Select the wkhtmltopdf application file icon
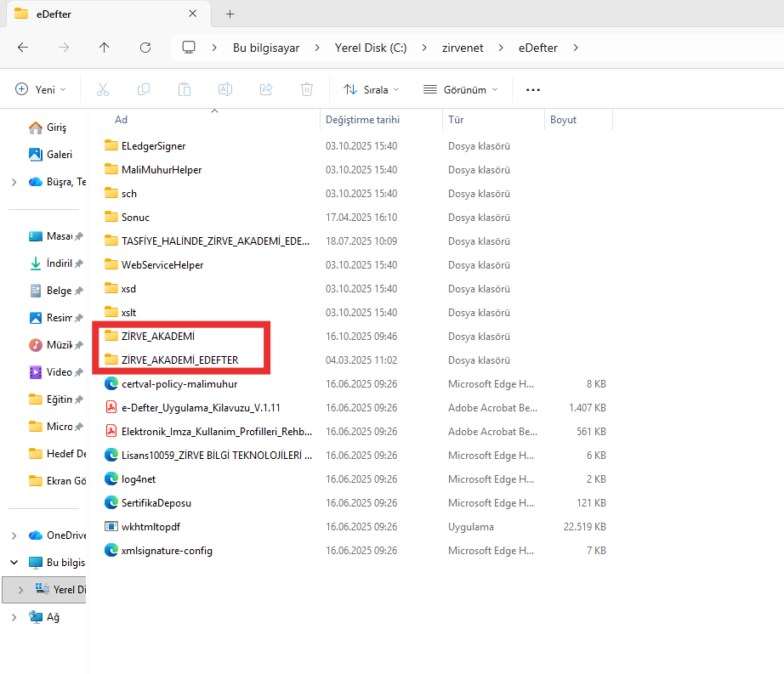Image resolution: width=784 pixels, height=674 pixels. click(x=111, y=527)
